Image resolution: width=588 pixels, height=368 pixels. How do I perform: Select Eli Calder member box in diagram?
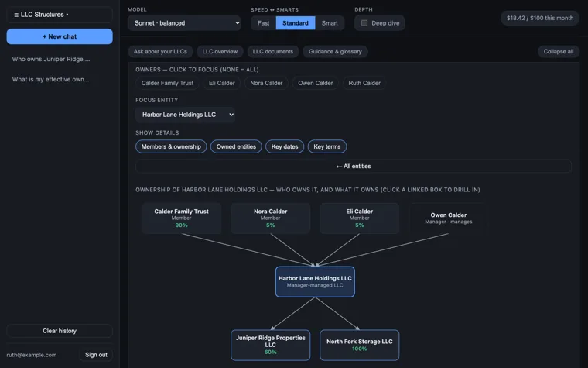(x=359, y=218)
